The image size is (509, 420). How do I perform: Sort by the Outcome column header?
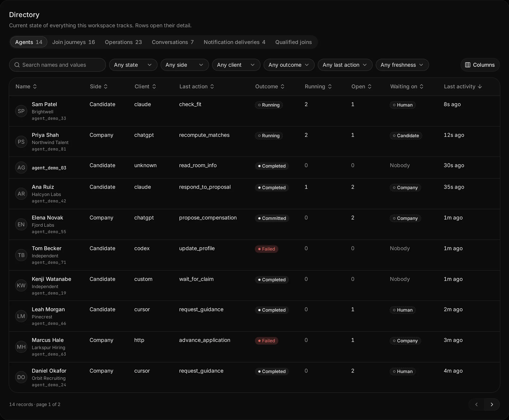[x=270, y=86]
